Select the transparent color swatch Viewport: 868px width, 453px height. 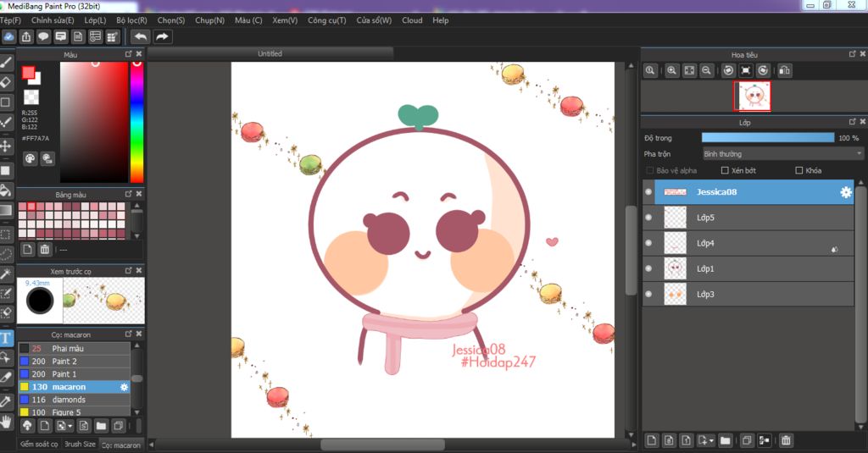pyautogui.click(x=31, y=97)
